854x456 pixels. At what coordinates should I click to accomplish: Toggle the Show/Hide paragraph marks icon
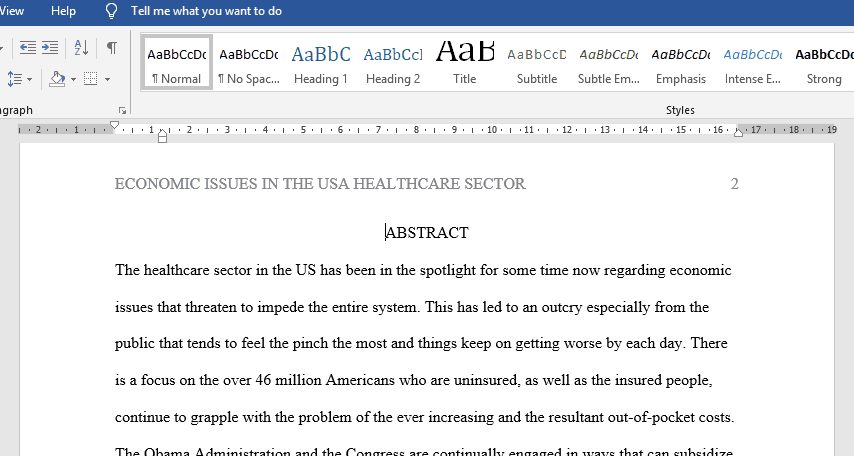tap(112, 48)
